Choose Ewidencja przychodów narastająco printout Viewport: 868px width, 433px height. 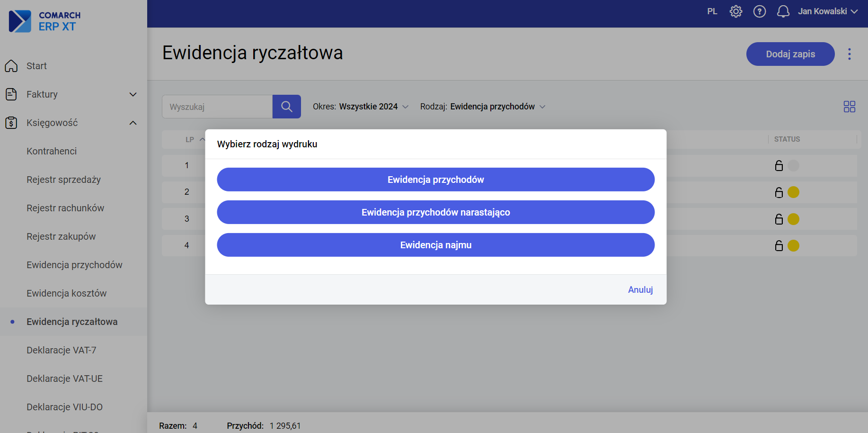pyautogui.click(x=435, y=212)
